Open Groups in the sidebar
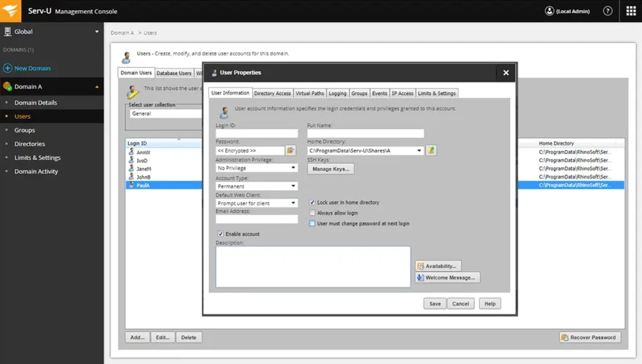Image resolution: width=642 pixels, height=364 pixels. pos(25,130)
